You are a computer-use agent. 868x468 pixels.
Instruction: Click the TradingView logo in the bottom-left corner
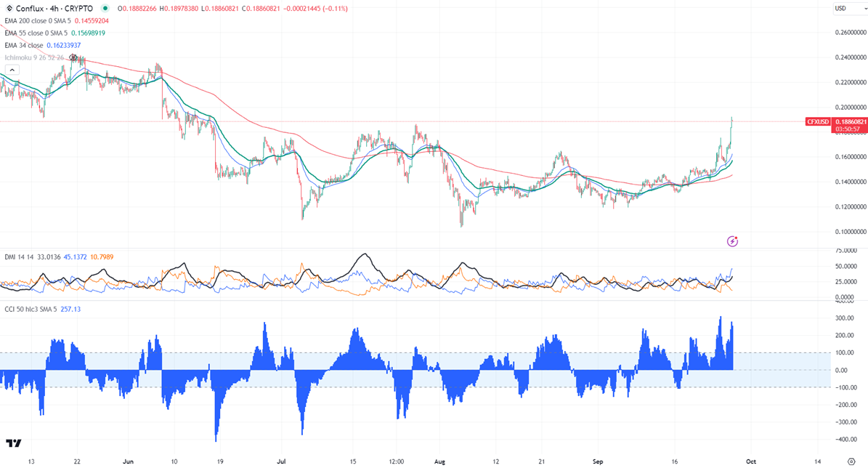[14, 443]
